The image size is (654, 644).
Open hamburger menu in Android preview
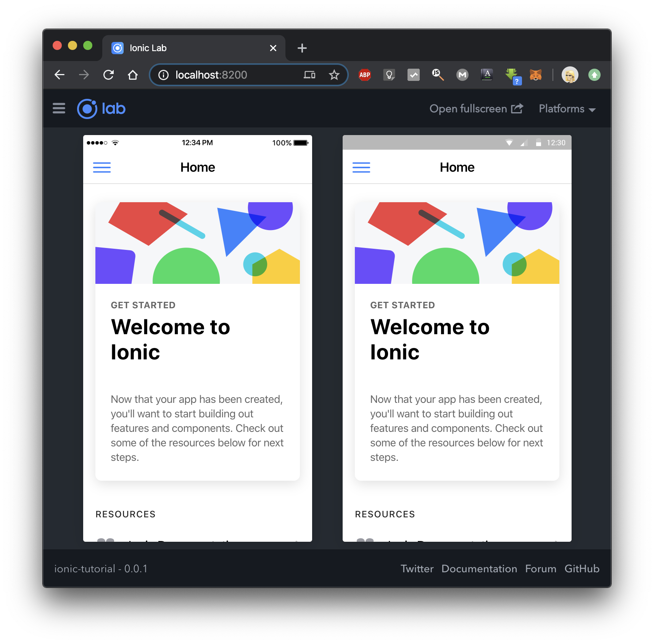pos(361,167)
